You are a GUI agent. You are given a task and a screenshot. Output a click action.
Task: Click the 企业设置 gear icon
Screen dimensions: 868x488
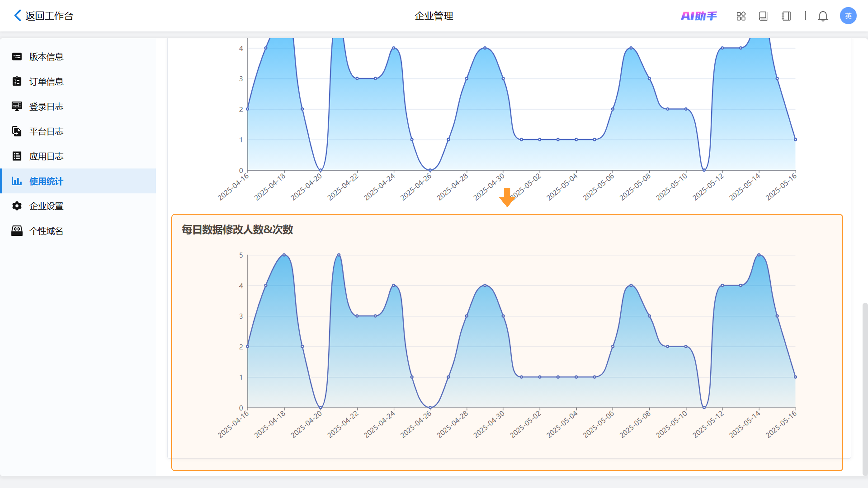click(17, 206)
